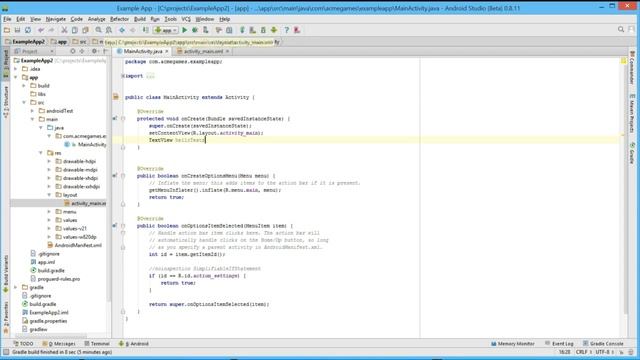This screenshot has width=640, height=360.
Task: Click the Replace toolbar icon
Action: coord(109,30)
